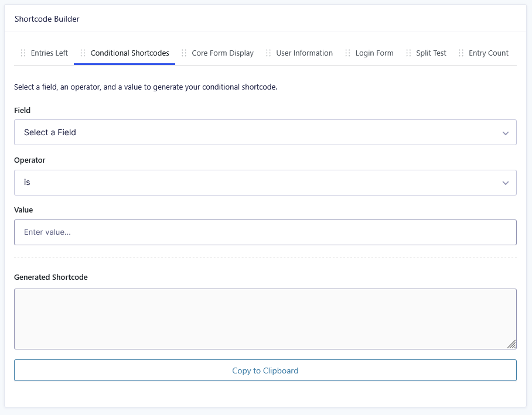Go to the User Information tab

click(304, 53)
